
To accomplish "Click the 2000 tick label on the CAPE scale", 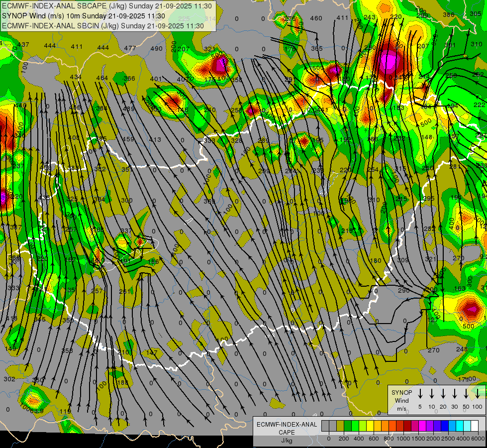I will (433, 439).
